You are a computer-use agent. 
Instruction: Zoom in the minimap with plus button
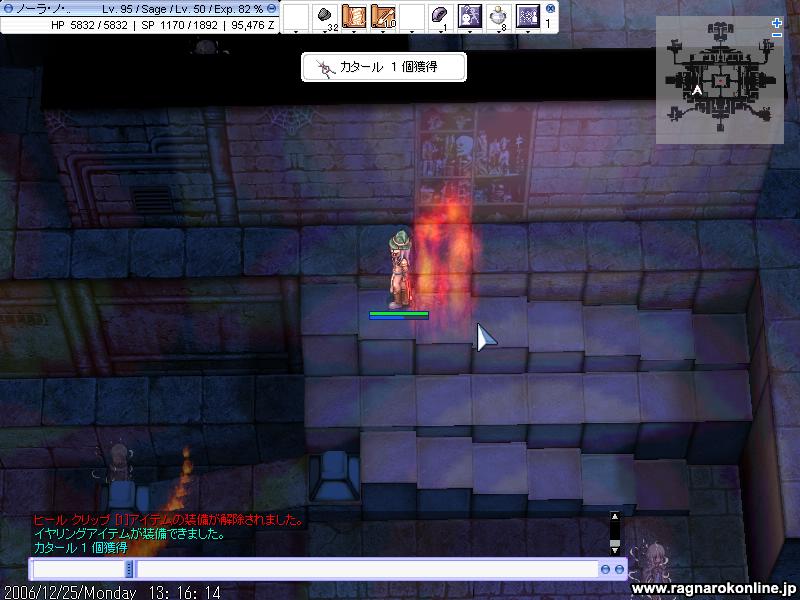(777, 23)
